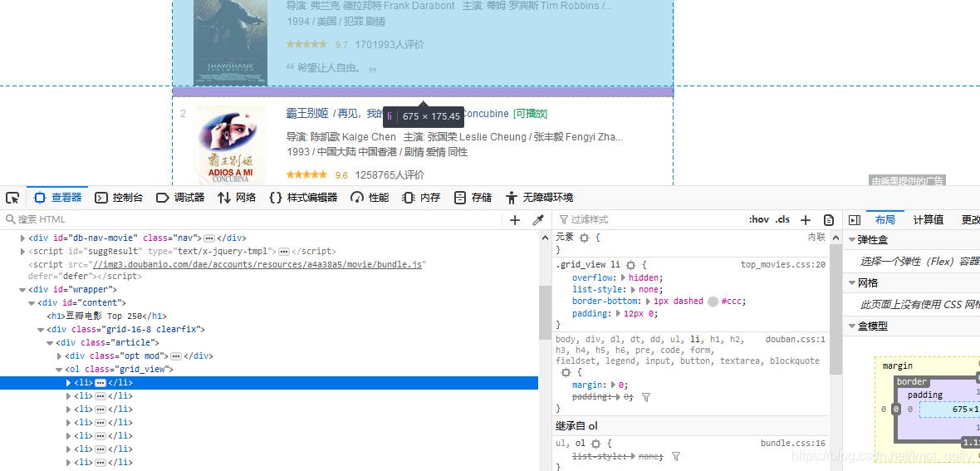Viewport: 980px width, 471px height.
Task: Open the 存储 storage tab
Action: click(x=473, y=198)
